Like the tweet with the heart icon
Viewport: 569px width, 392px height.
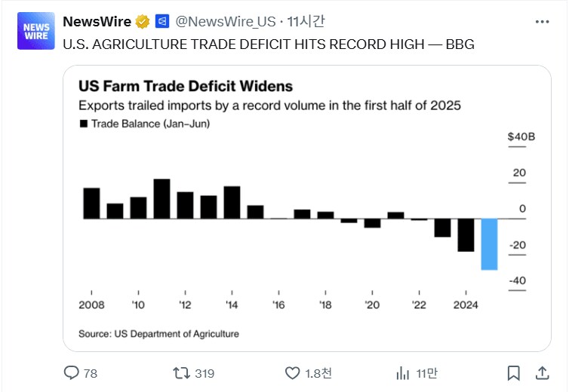click(292, 373)
